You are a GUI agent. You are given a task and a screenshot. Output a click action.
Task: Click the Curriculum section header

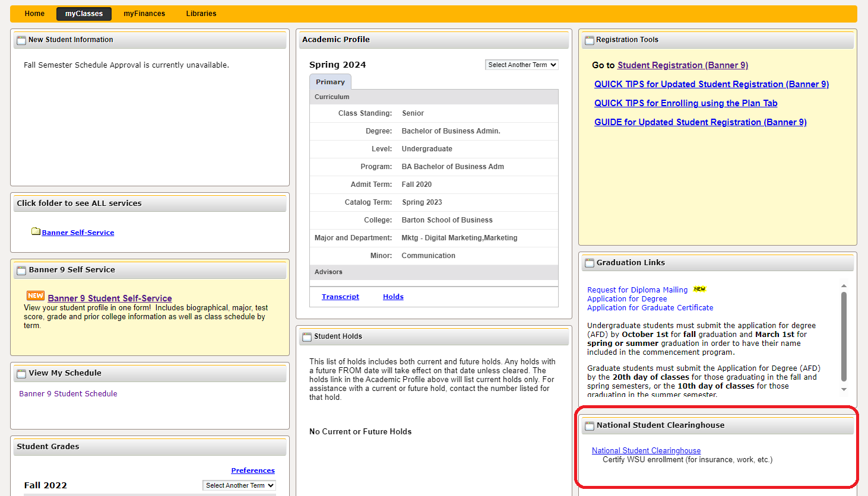click(x=434, y=97)
